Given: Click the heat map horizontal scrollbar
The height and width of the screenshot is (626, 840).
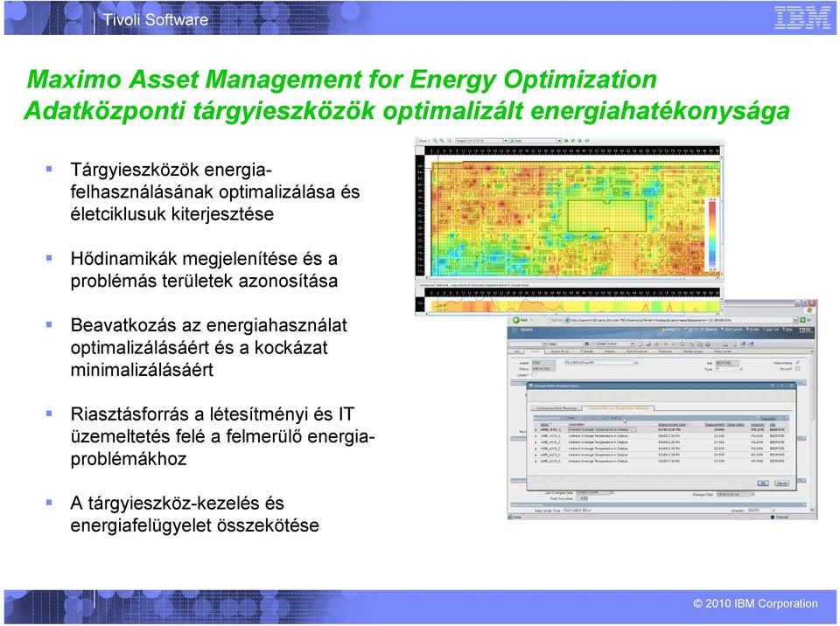Looking at the screenshot, I should [x=571, y=278].
